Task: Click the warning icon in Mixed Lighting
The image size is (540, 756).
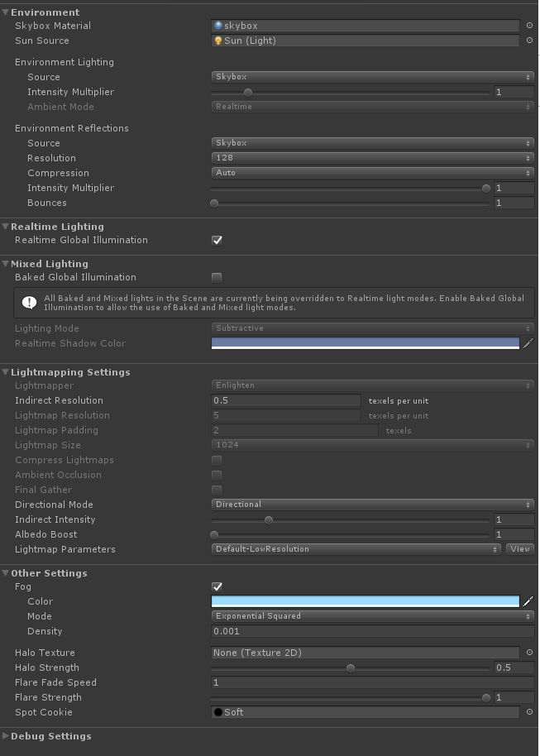Action: click(x=29, y=303)
